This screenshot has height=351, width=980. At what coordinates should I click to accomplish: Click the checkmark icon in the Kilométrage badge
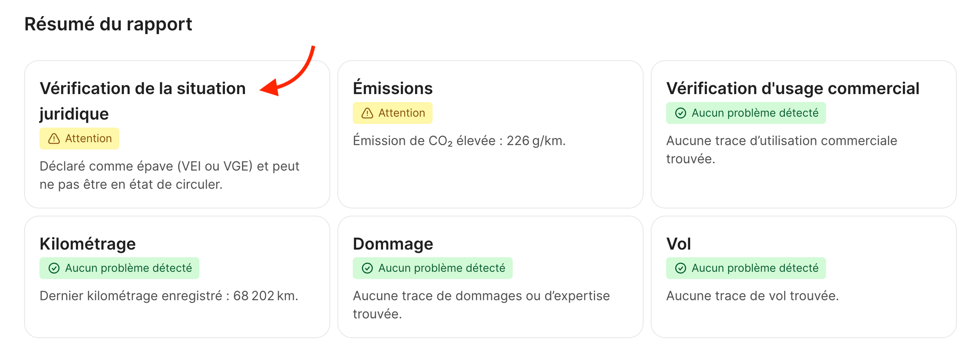pos(54,268)
